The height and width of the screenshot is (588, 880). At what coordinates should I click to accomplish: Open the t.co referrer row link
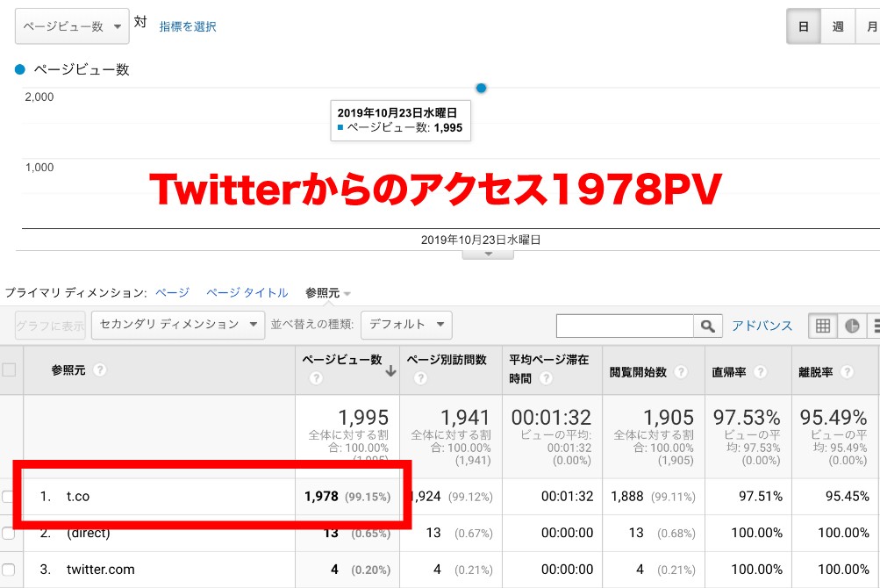click(78, 497)
